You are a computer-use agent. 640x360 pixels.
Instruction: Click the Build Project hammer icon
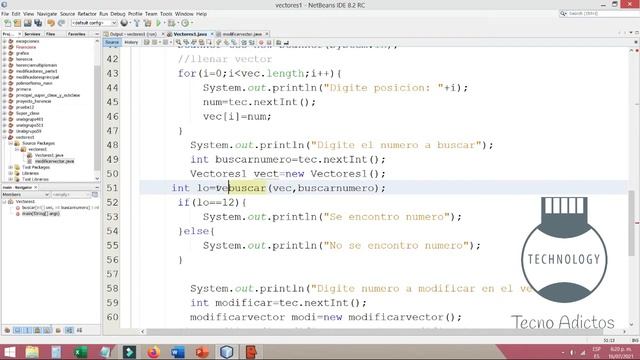pos(137,23)
